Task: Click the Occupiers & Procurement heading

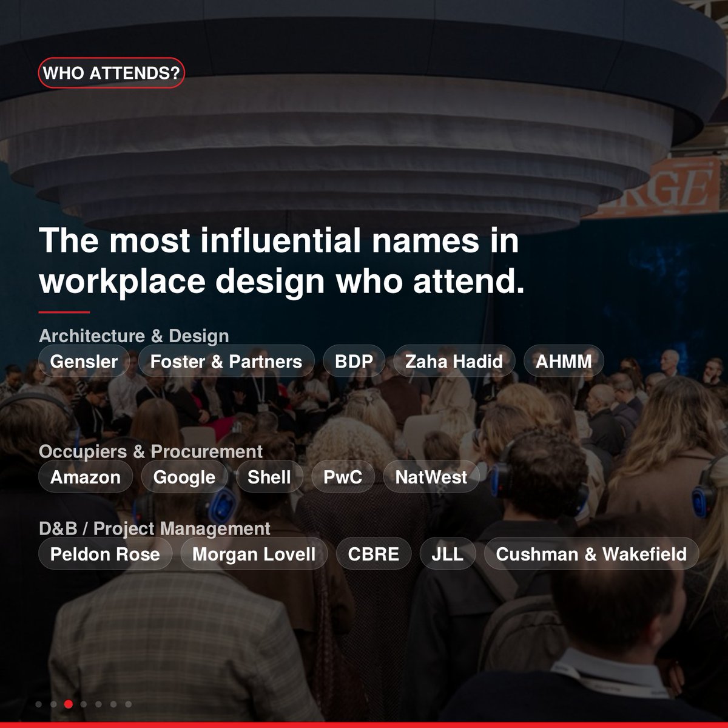Action: 151,451
